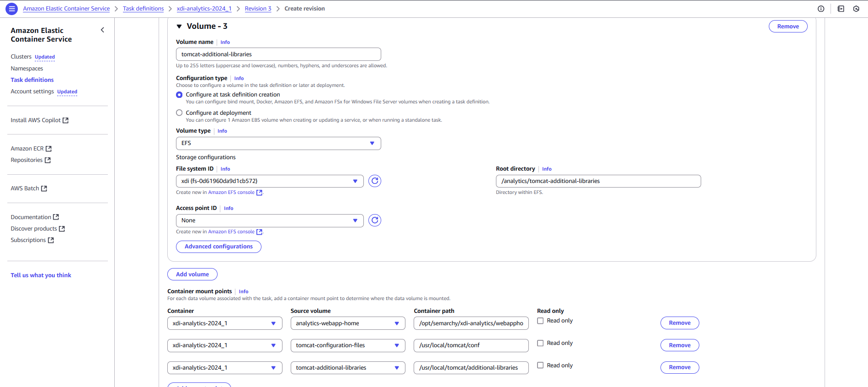Click external link icon beside AWS Batch
The image size is (868, 387).
pyautogui.click(x=44, y=188)
